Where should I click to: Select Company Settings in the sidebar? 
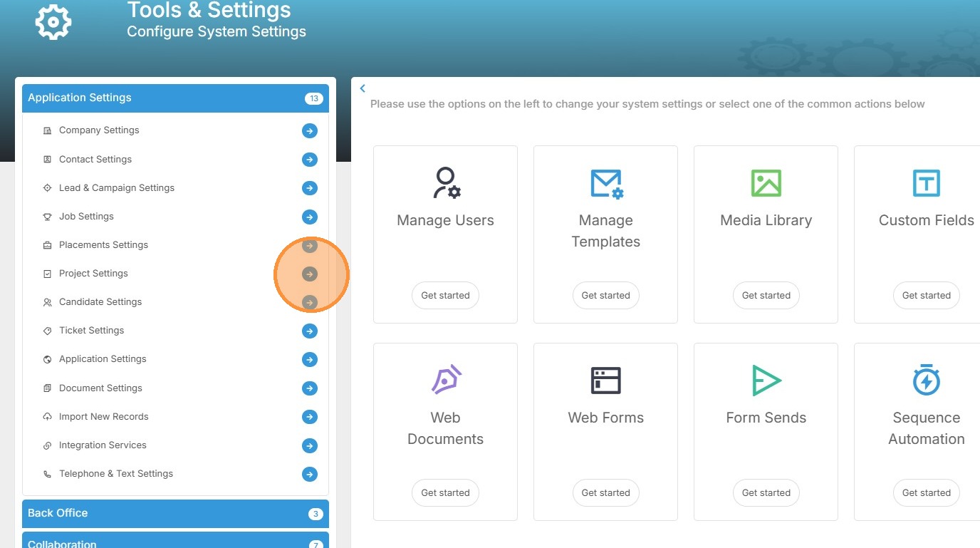point(99,130)
